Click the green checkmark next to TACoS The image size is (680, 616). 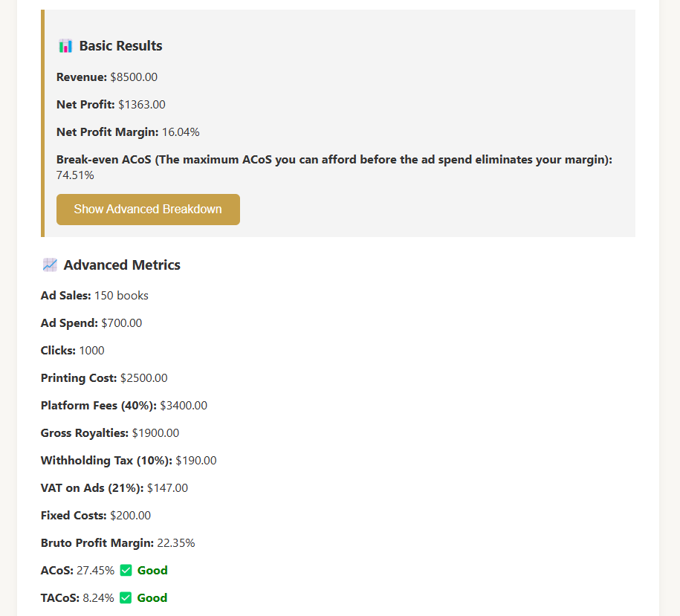click(x=126, y=598)
